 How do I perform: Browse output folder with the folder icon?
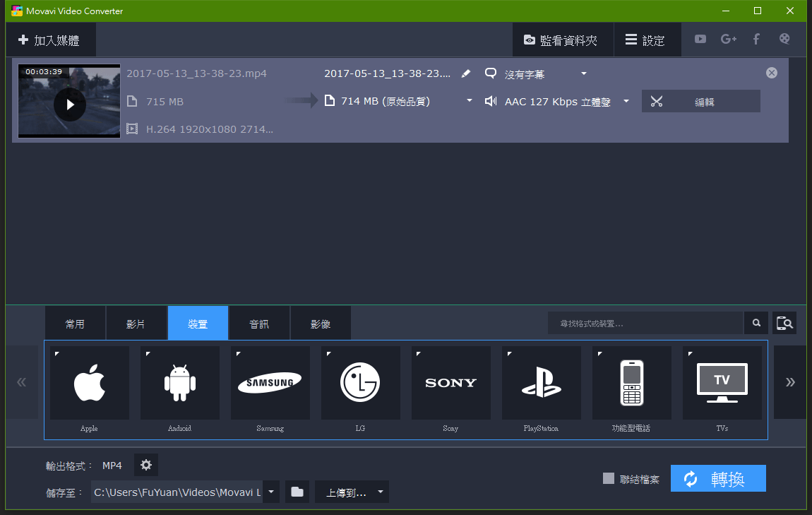pos(297,492)
